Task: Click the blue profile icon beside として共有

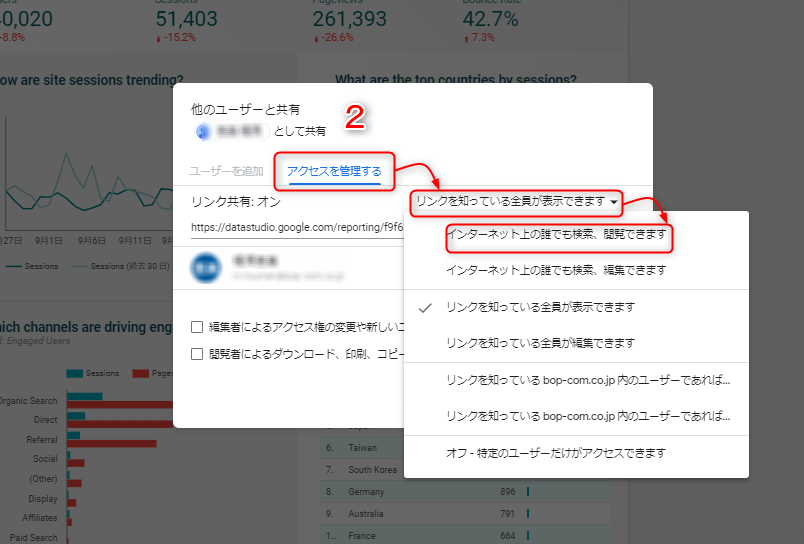Action: [204, 131]
